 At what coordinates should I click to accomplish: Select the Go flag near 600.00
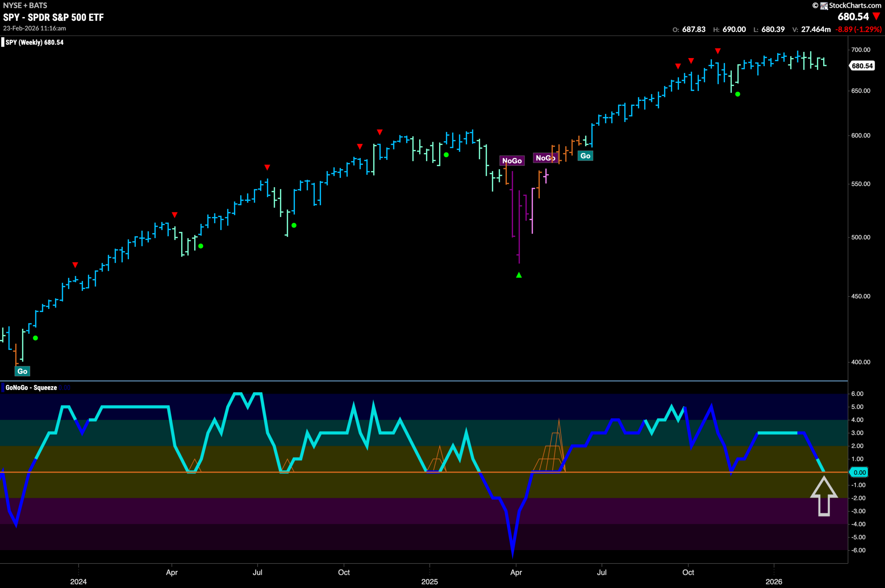point(585,155)
